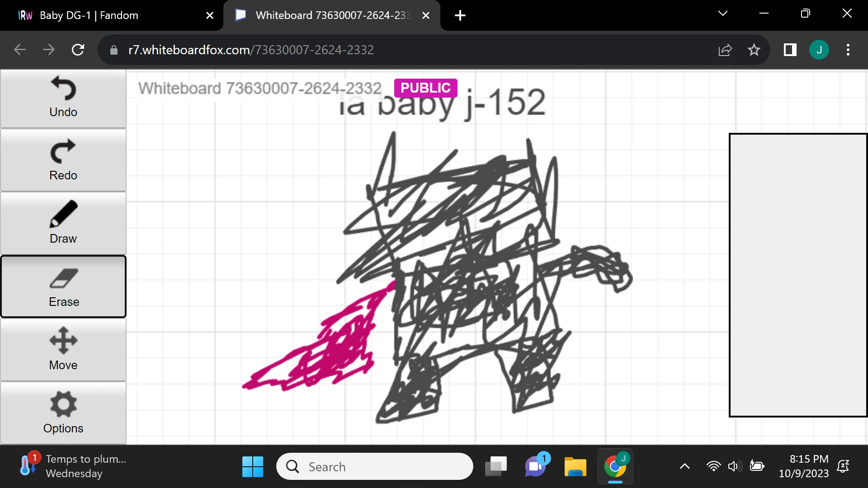Image resolution: width=868 pixels, height=488 pixels.
Task: Click the Undo tool button
Action: (63, 98)
